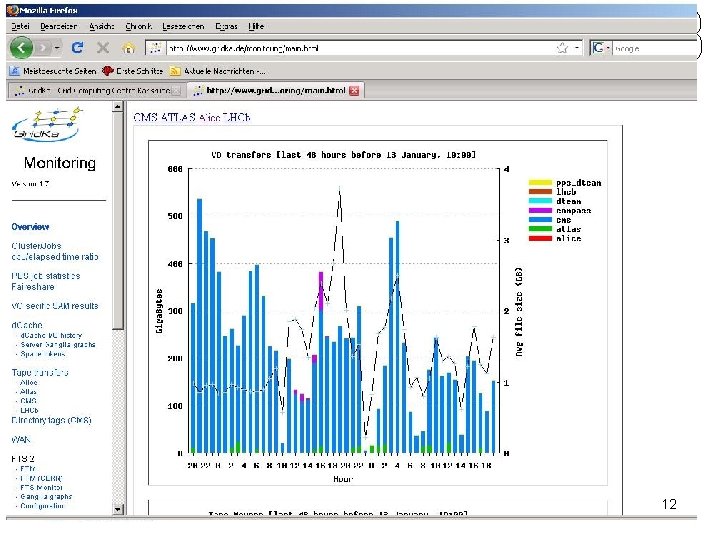Click the site favicon in the address bar

(155, 48)
